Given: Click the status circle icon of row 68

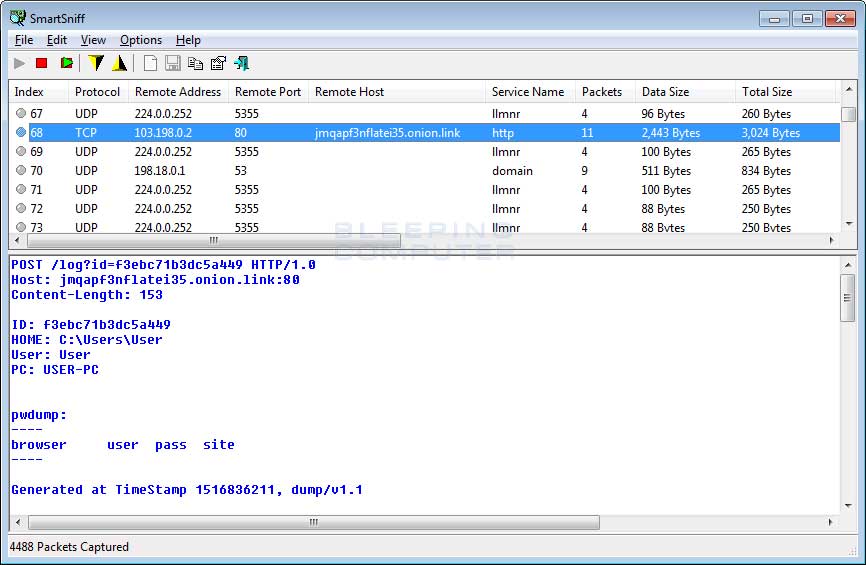Looking at the screenshot, I should [x=21, y=133].
